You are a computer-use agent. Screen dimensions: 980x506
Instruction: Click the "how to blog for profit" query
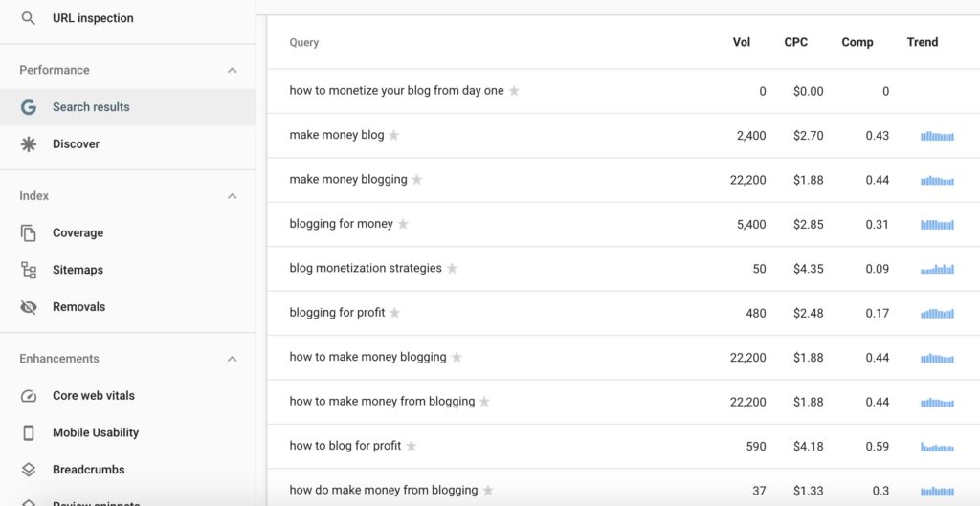click(345, 446)
